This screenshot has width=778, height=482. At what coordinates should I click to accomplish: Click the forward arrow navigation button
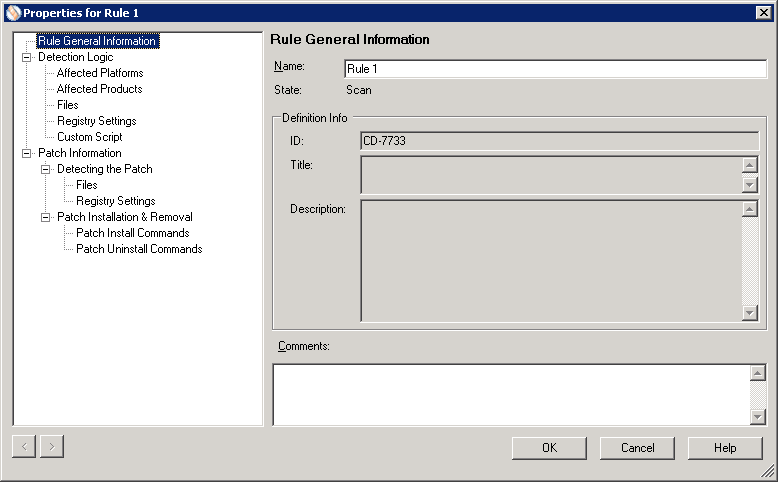coord(51,446)
